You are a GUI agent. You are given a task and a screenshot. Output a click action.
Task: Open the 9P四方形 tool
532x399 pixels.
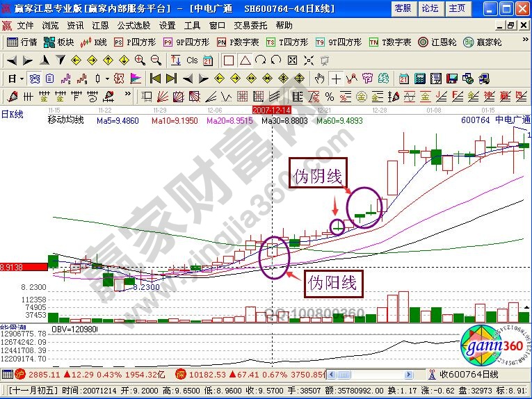(186, 42)
